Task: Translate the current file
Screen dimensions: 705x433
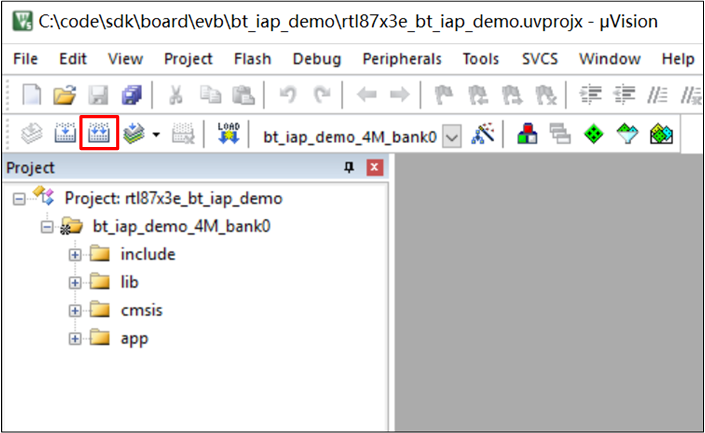Action: pyautogui.click(x=32, y=134)
